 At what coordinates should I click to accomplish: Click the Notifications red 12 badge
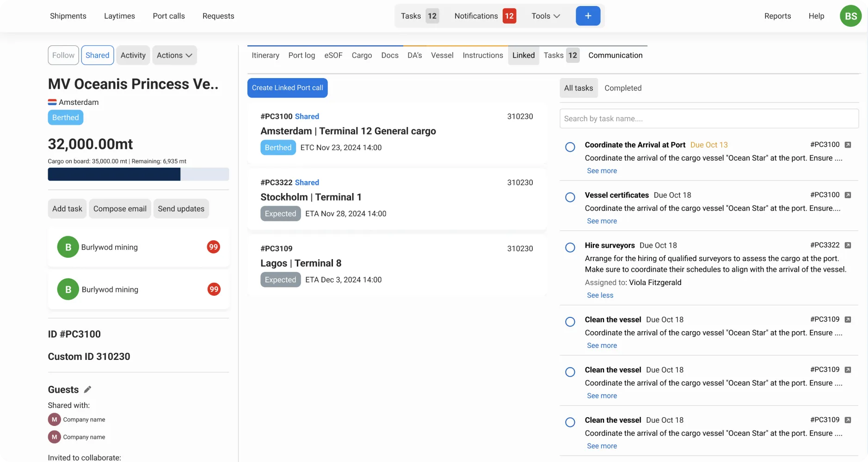click(509, 16)
